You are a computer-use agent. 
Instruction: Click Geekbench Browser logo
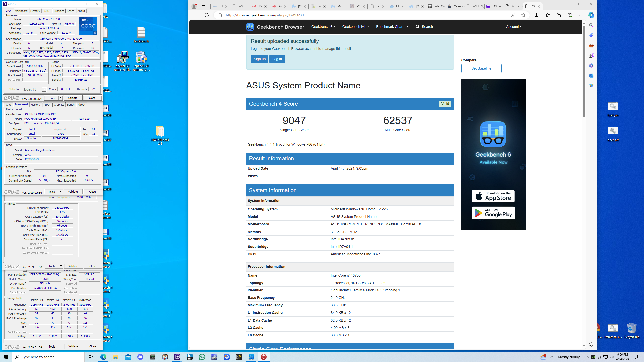click(x=275, y=27)
